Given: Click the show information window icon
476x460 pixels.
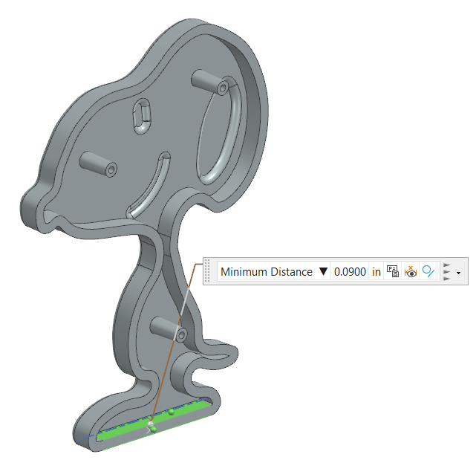Looking at the screenshot, I should point(393,272).
